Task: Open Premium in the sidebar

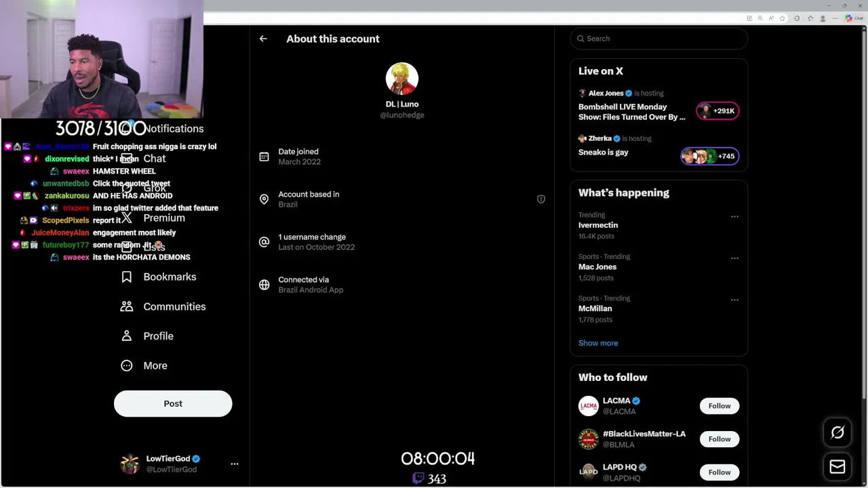Action: [x=153, y=218]
